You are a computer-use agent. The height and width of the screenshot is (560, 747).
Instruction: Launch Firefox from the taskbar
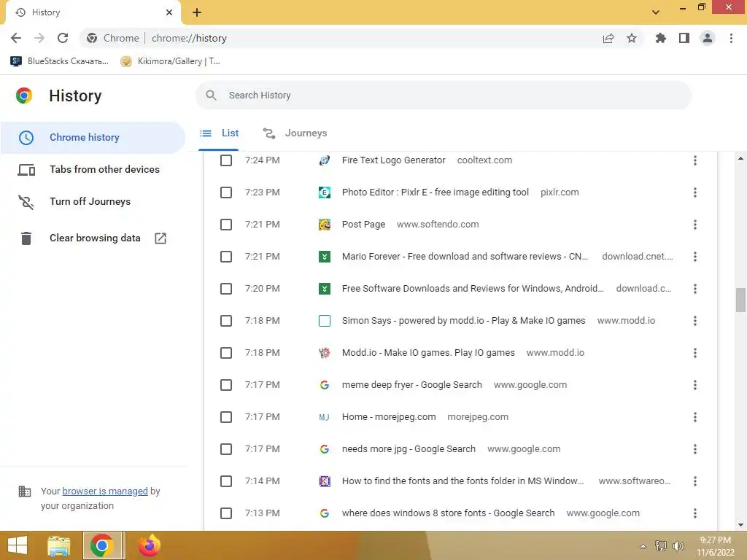149,545
